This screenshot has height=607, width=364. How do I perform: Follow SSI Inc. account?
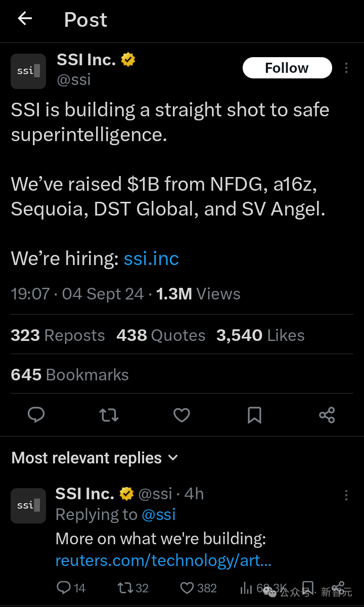287,67
